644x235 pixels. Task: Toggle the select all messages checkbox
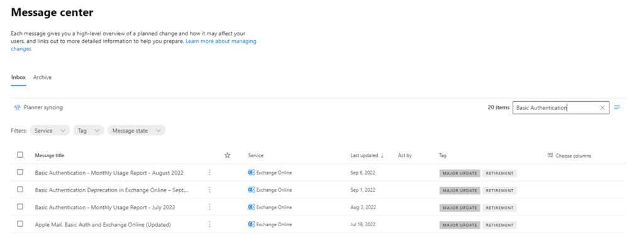20,155
